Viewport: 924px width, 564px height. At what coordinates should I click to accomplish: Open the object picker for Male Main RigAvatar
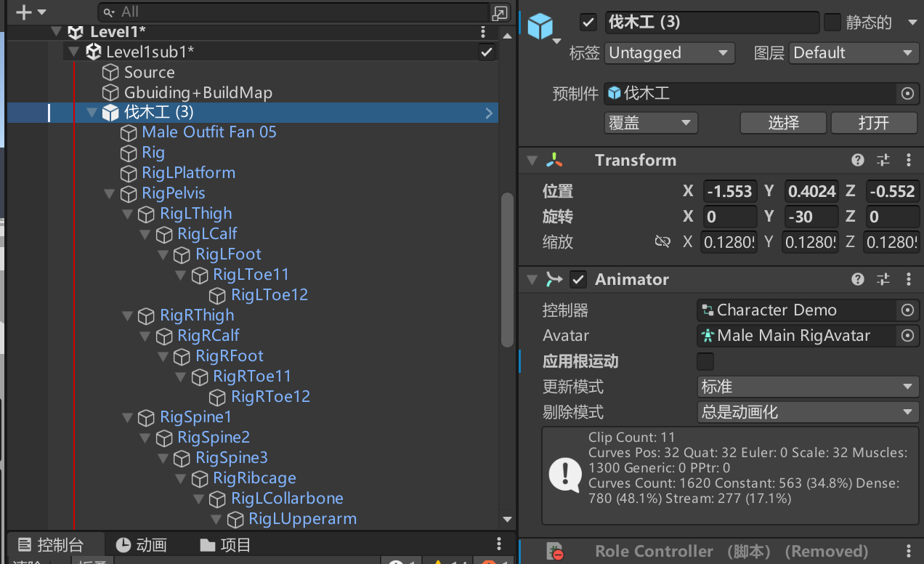(907, 336)
